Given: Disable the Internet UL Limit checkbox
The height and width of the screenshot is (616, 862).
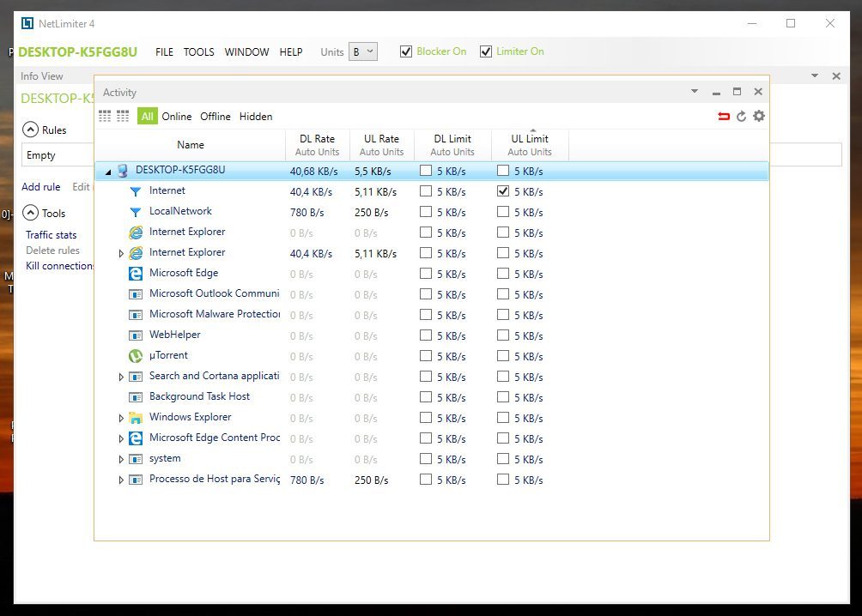Looking at the screenshot, I should [502, 190].
